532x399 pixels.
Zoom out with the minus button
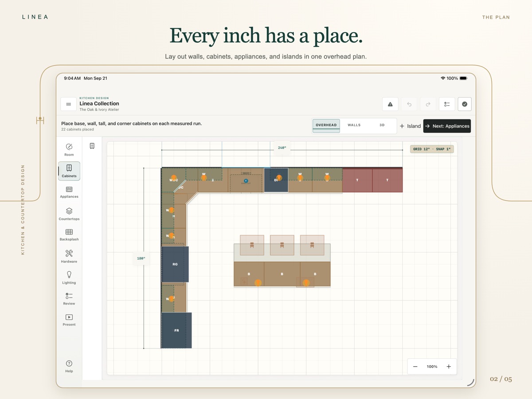click(x=415, y=367)
